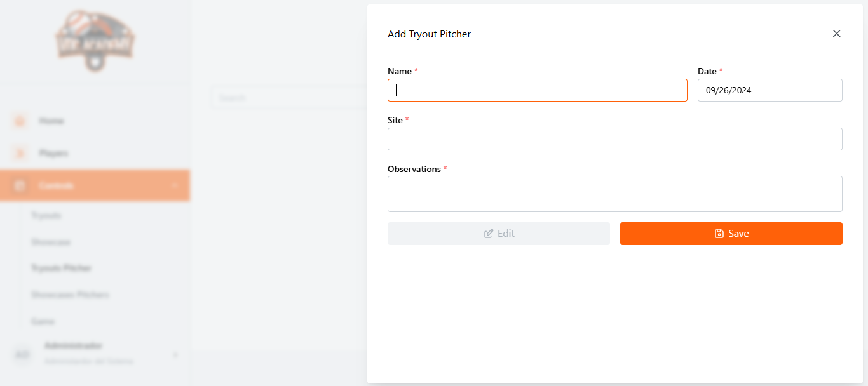Open the Date field showing 09/26/2024
868x386 pixels.
770,90
